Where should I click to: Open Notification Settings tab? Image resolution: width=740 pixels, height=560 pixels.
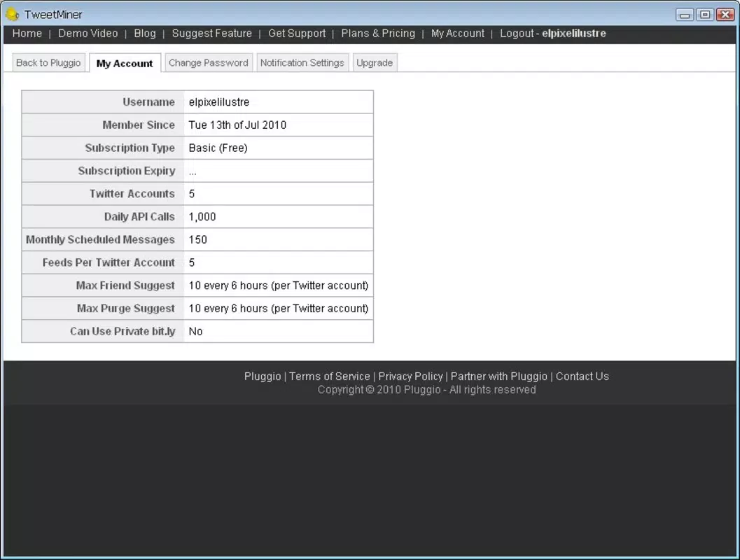302,63
